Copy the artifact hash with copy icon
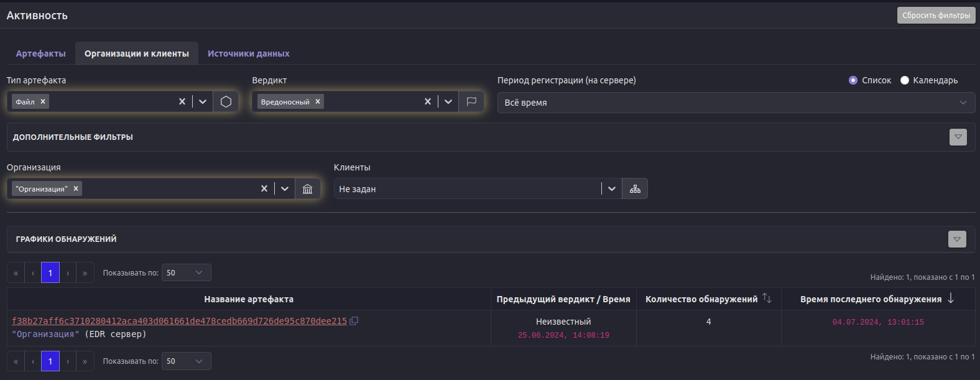980x380 pixels. [354, 322]
